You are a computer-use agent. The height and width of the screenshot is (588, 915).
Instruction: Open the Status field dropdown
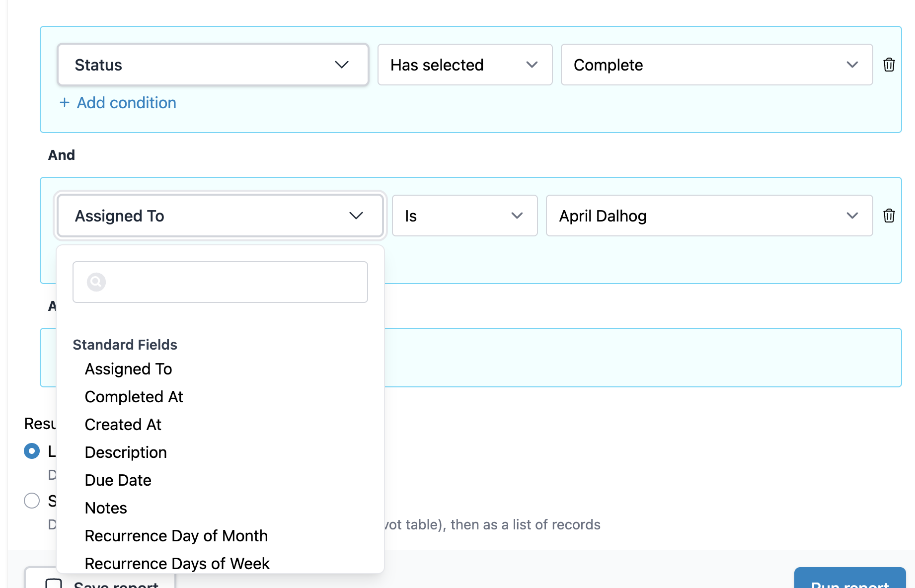point(213,65)
